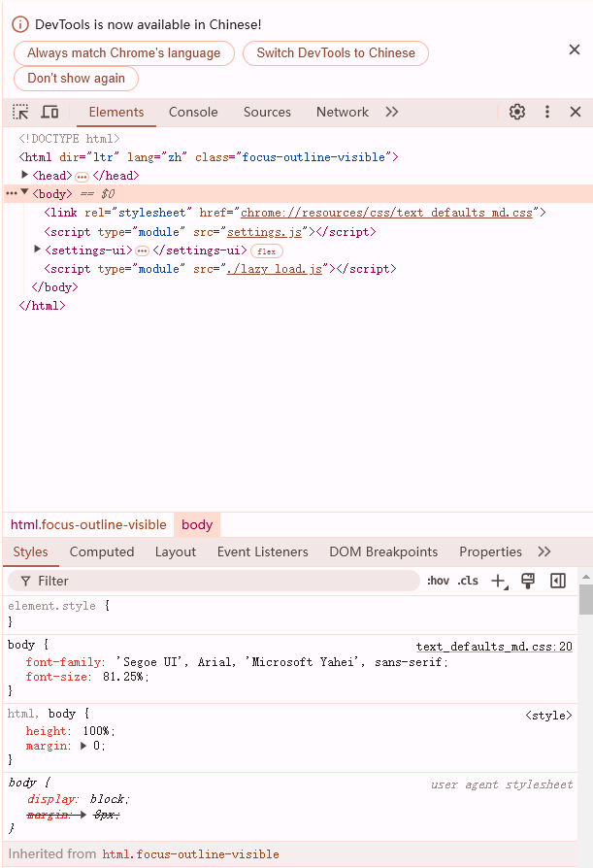The width and height of the screenshot is (593, 868).
Task: Open the Sources tab
Action: (x=267, y=112)
